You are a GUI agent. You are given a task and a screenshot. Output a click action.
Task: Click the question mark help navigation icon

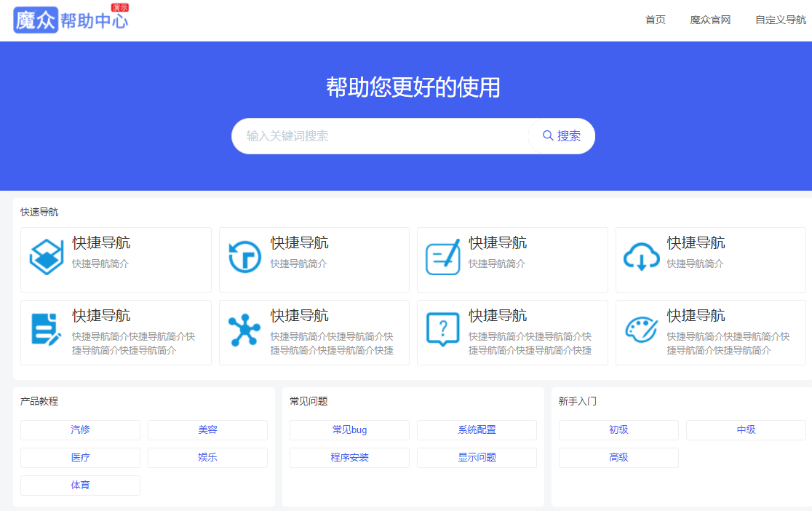pyautogui.click(x=444, y=329)
